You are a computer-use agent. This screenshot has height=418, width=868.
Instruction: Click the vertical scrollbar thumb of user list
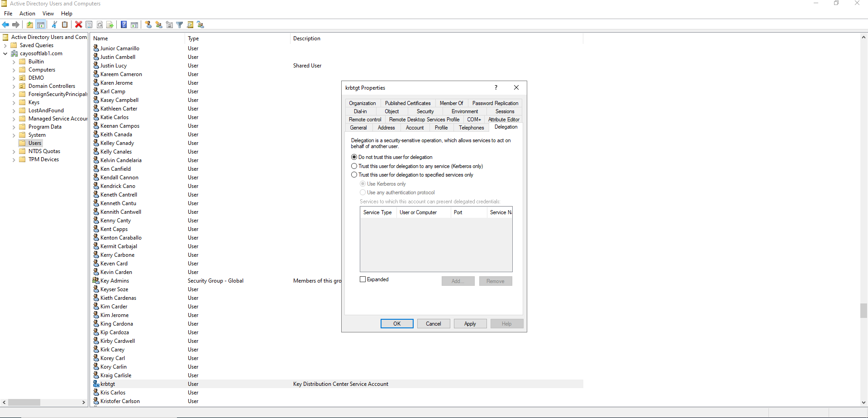click(x=863, y=311)
